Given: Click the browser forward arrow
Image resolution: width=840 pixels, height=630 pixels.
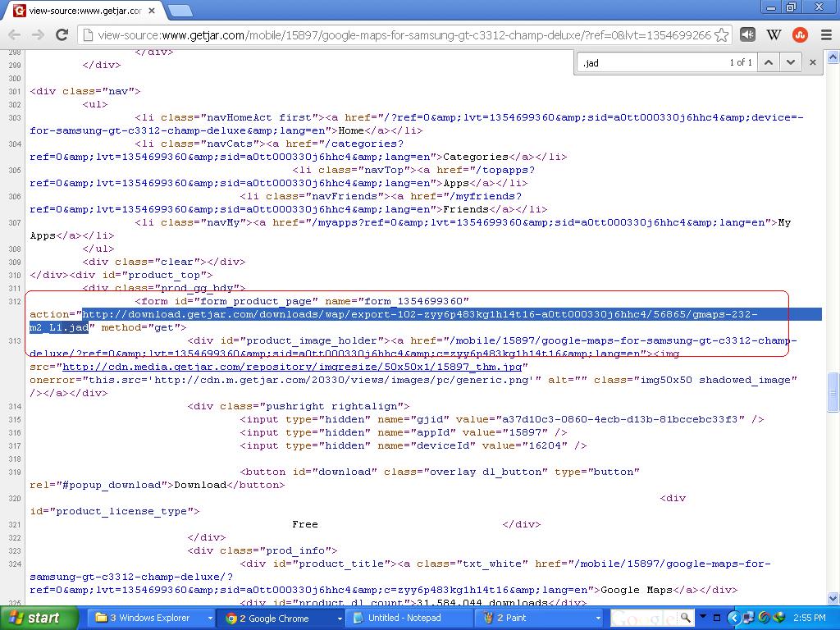Looking at the screenshot, I should pos(38,35).
